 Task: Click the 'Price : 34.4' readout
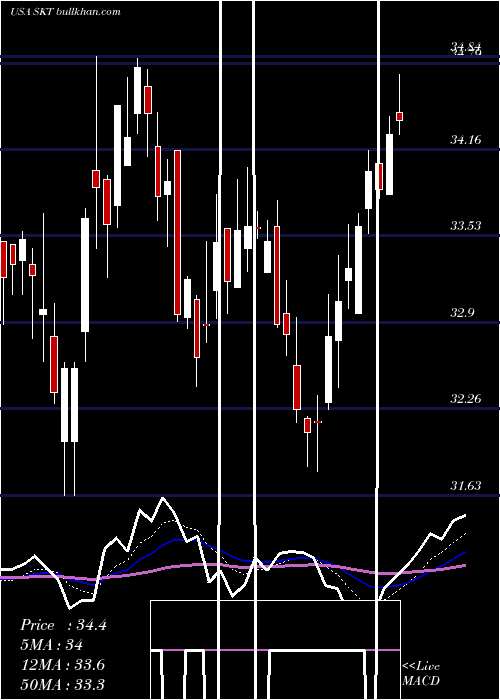click(63, 625)
